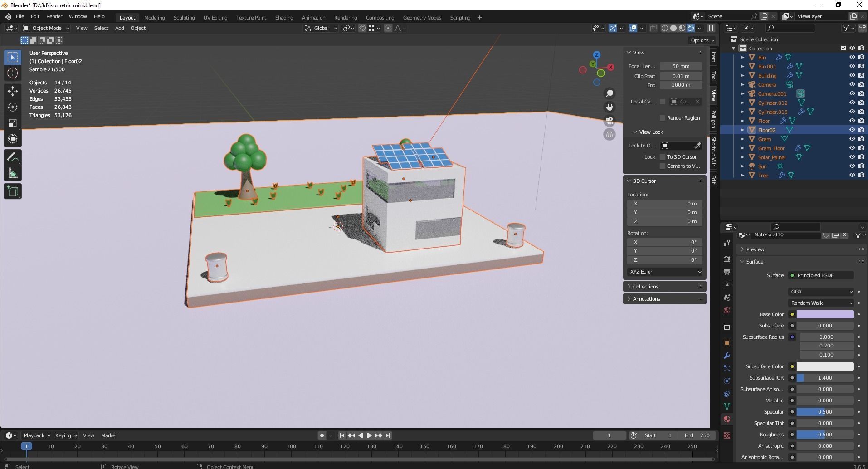
Task: Activate the Scale tool
Action: point(13,123)
